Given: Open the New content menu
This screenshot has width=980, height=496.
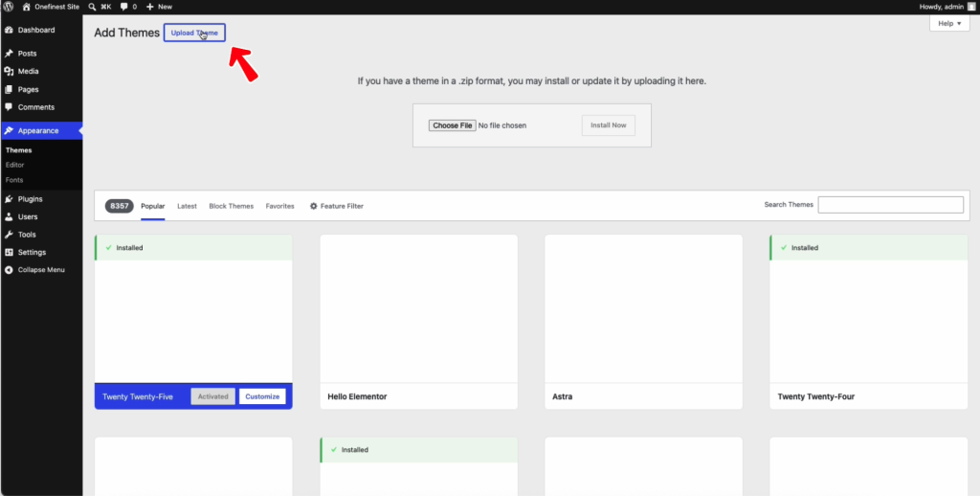Looking at the screenshot, I should (x=159, y=7).
